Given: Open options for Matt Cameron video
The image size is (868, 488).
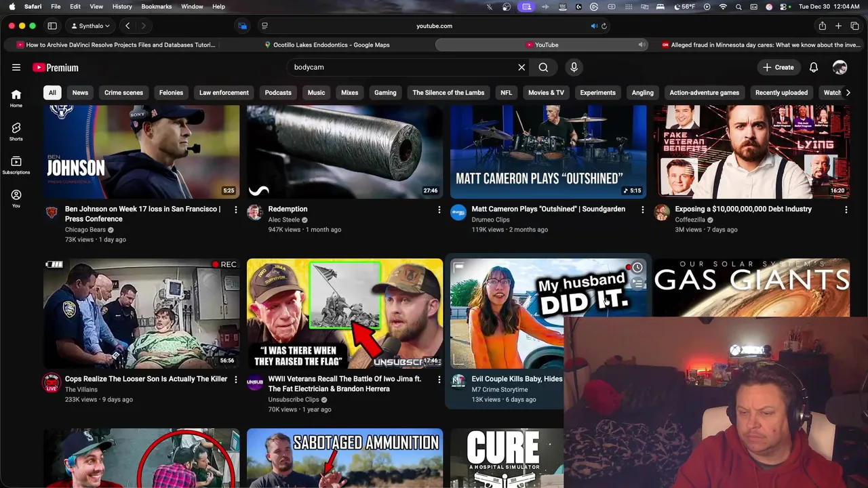Looking at the screenshot, I should [643, 210].
